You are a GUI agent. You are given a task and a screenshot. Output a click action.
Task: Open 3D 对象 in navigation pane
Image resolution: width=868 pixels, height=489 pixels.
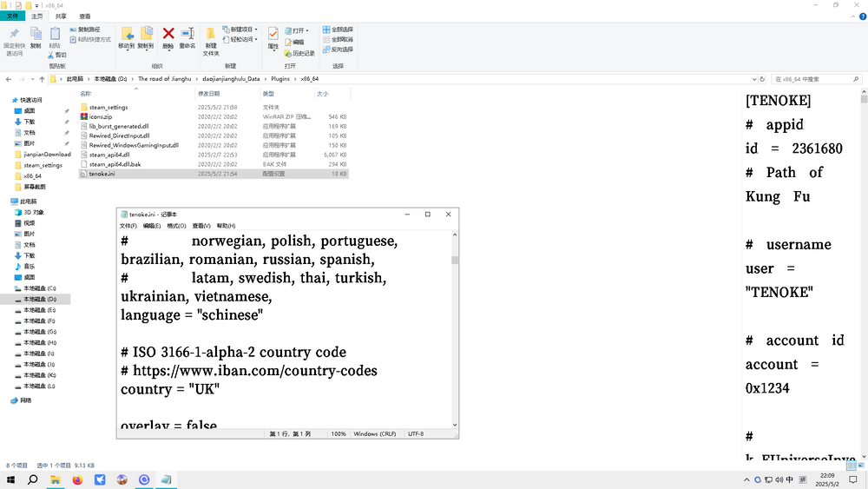point(33,212)
